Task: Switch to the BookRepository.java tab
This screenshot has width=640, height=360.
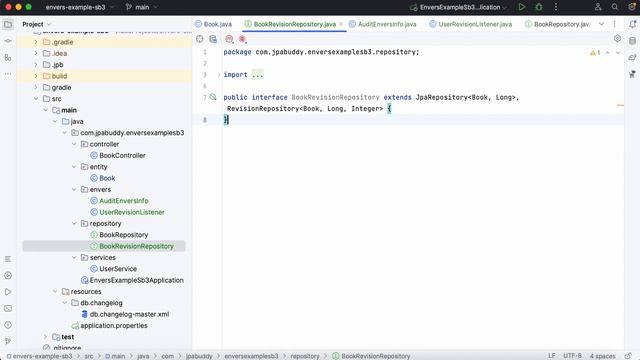Action: [557, 24]
